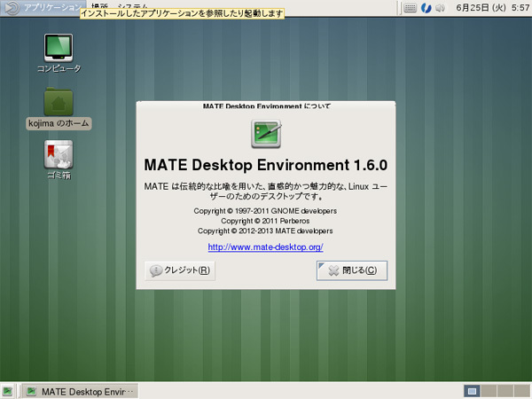Screen dimensions: 532x399
Task: Switch to the first workspace in pager
Action: [472, 391]
